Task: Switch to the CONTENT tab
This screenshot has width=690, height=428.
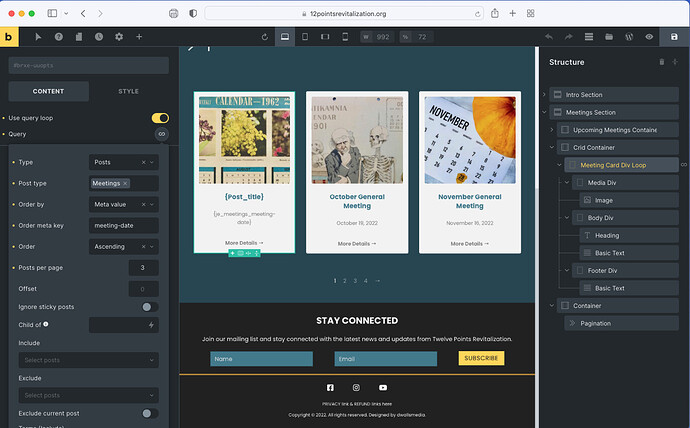Action: pyautogui.click(x=48, y=91)
